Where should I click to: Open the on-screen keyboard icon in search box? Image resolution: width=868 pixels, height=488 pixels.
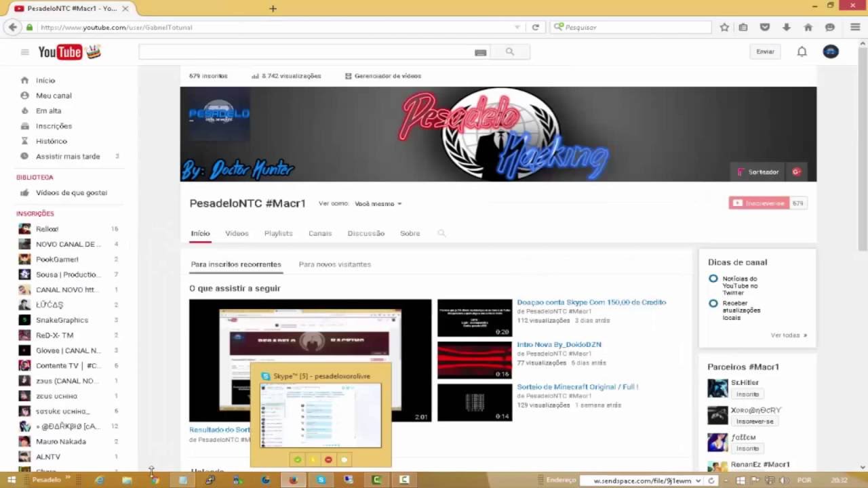480,52
